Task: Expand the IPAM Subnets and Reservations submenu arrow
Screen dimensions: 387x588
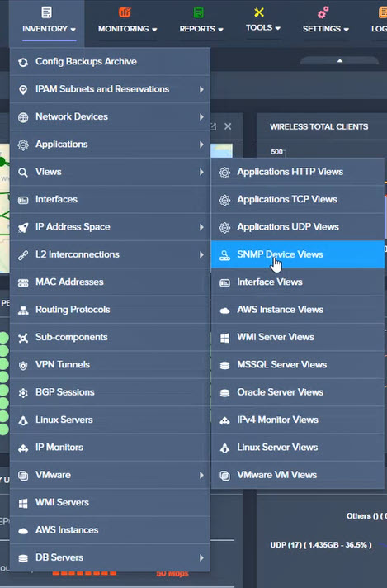Action: [x=201, y=89]
